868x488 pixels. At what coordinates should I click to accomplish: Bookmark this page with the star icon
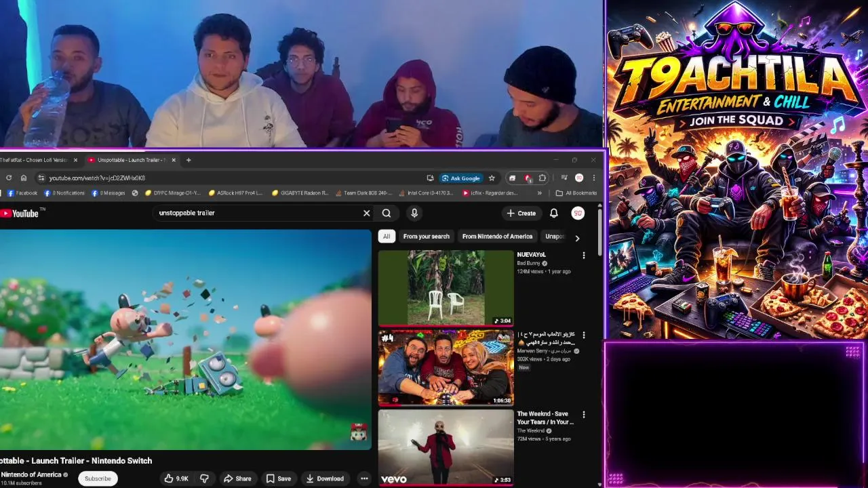(x=492, y=178)
